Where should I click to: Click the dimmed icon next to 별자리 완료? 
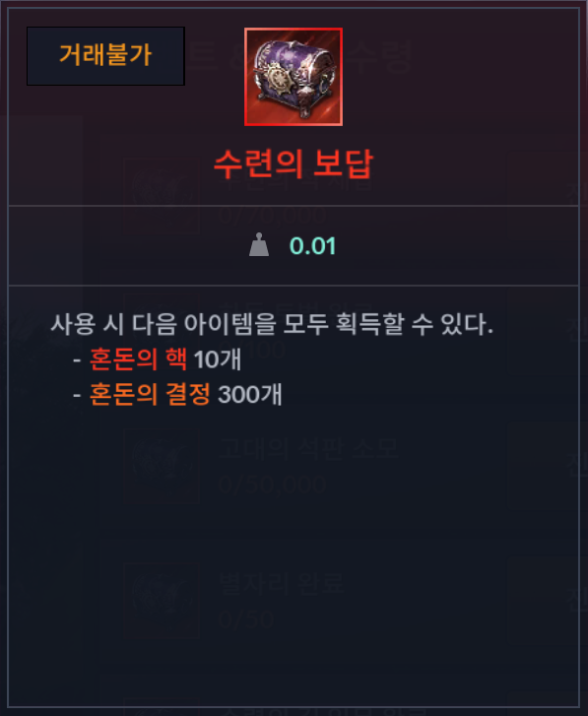tap(162, 601)
